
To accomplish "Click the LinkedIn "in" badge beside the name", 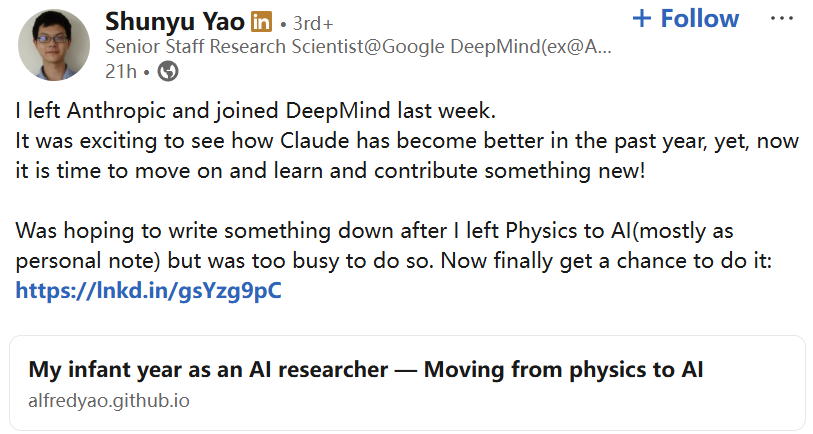I will tap(262, 21).
